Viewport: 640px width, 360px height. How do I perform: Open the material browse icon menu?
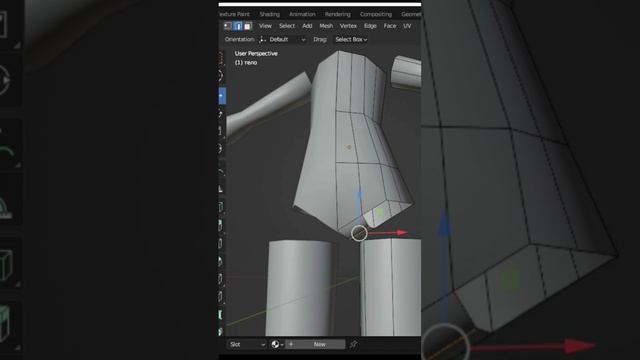277,344
